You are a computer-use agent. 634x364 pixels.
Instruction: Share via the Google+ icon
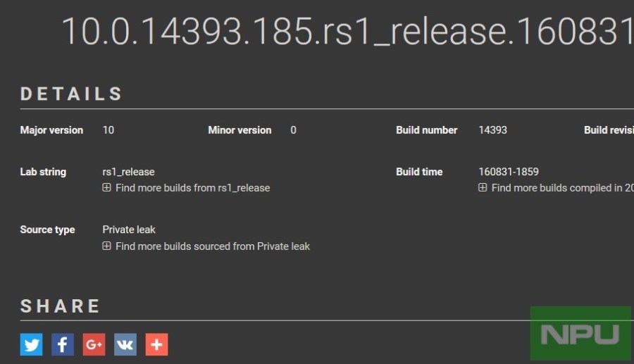click(94, 344)
